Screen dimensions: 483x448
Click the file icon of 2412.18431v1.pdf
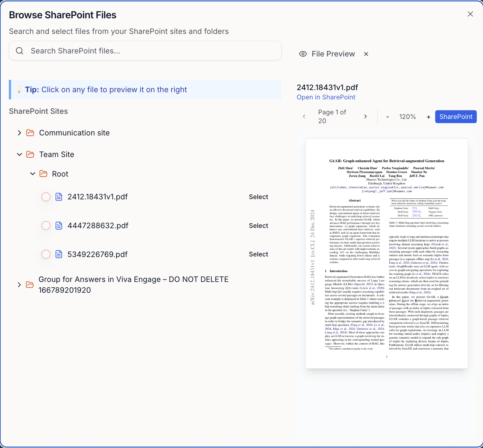click(x=59, y=197)
